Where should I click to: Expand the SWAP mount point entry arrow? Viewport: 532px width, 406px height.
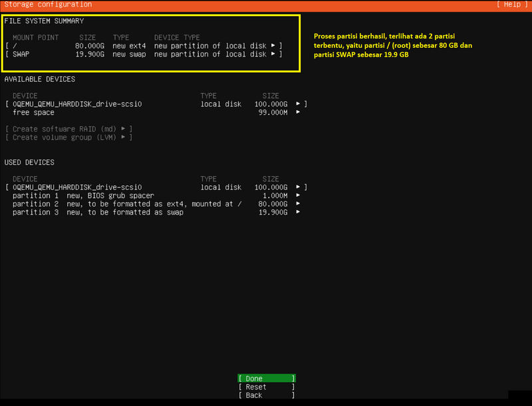pyautogui.click(x=273, y=54)
